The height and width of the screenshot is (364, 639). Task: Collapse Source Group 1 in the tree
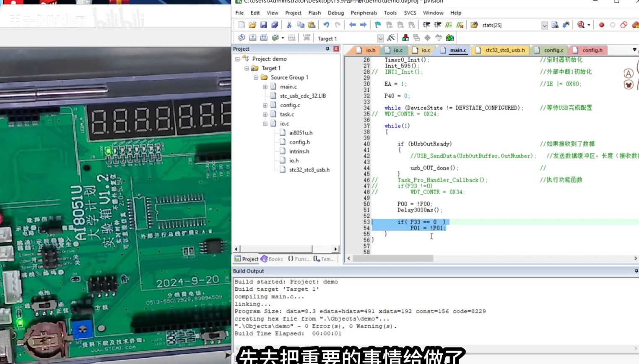(255, 77)
